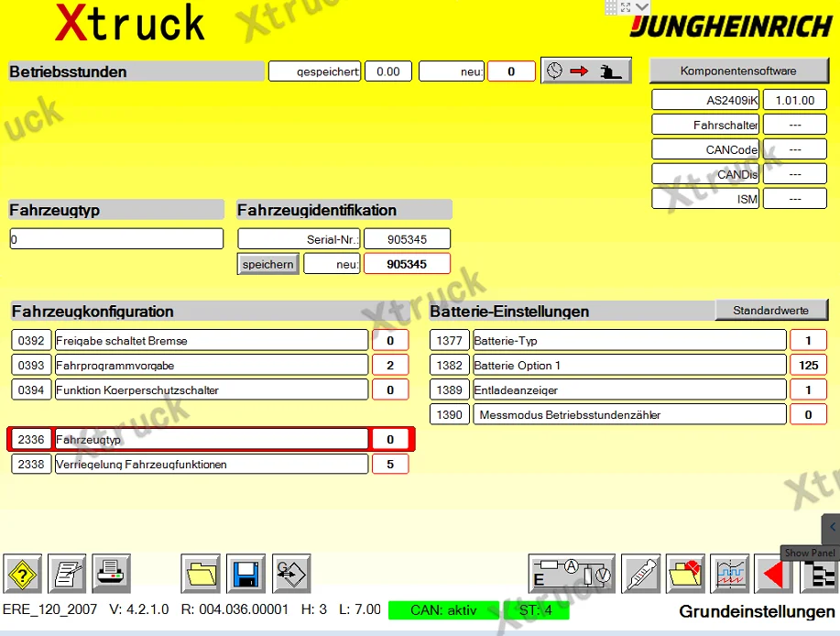The width and height of the screenshot is (840, 636).
Task: Click the Fahrschalter component label
Action: 705,125
